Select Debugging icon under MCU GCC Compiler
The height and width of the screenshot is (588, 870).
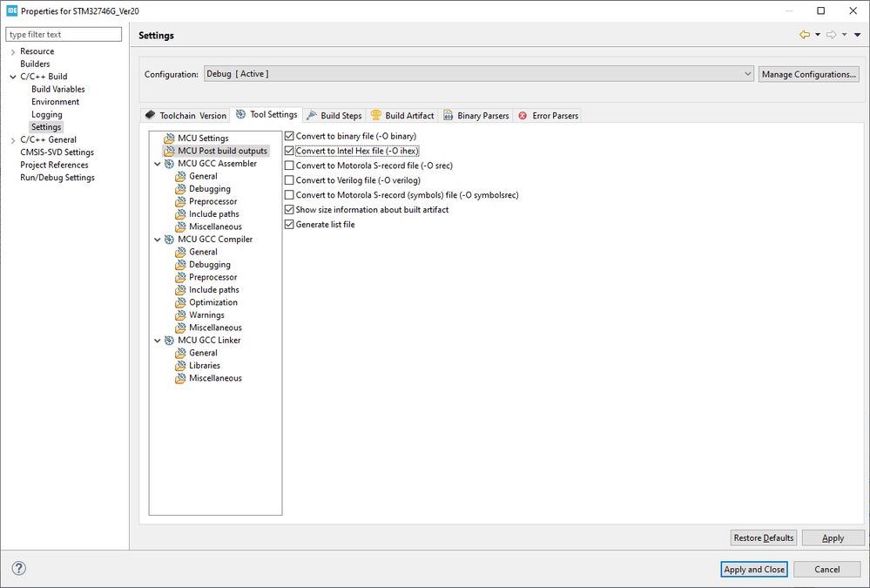180,265
